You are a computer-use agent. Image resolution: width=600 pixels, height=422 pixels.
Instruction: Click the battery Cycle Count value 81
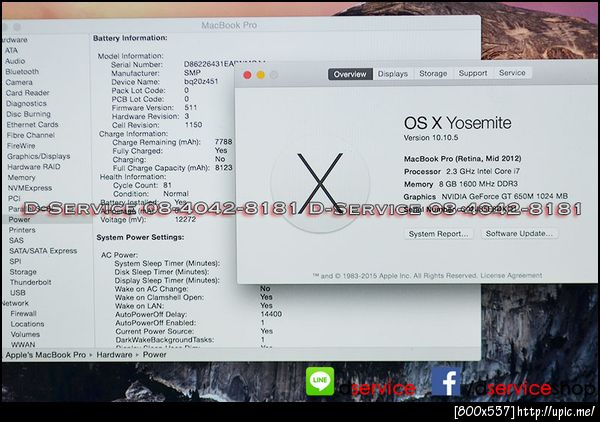(x=168, y=185)
